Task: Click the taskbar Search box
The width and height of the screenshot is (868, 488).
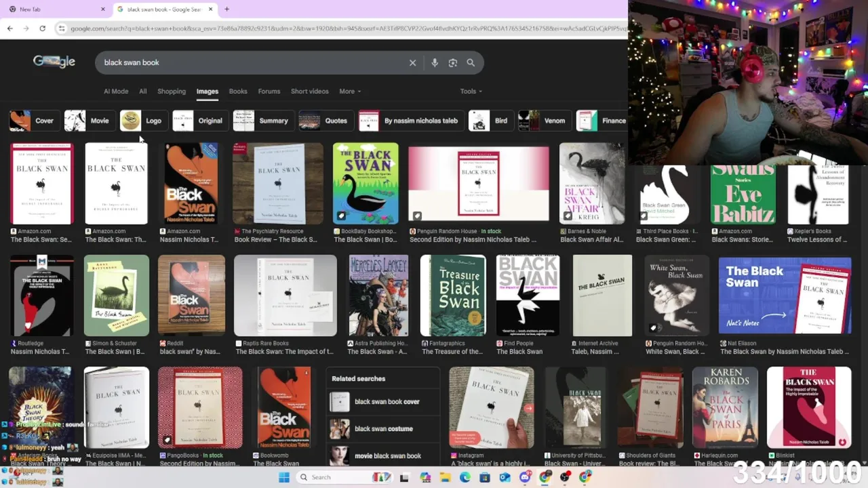Action: point(344,477)
